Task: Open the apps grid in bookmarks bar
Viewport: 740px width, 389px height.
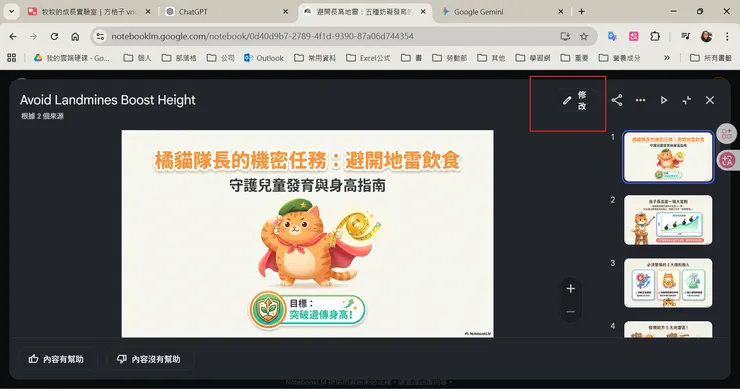Action: click(12, 58)
